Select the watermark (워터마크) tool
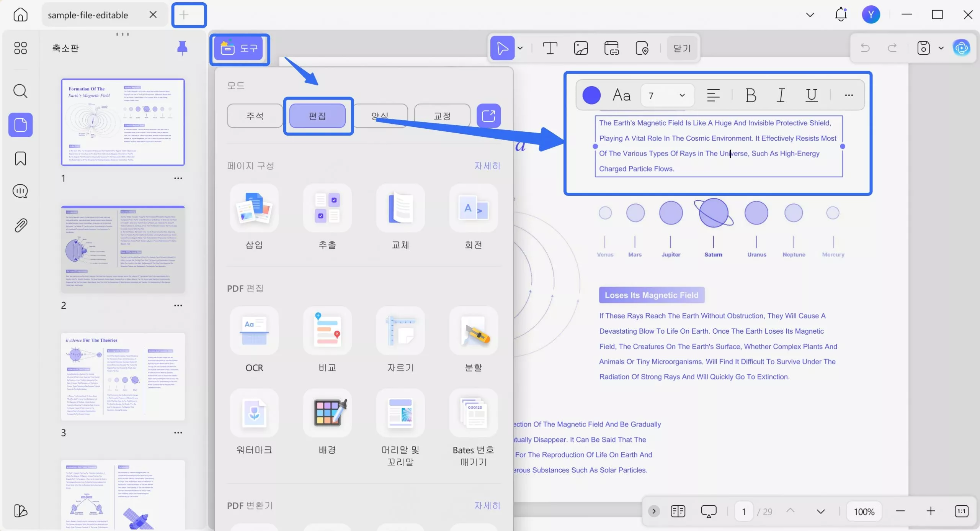980x531 pixels. pos(254,413)
